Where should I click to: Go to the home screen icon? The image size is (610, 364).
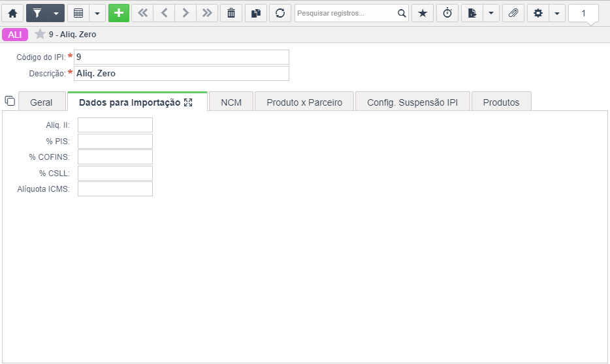coord(13,13)
